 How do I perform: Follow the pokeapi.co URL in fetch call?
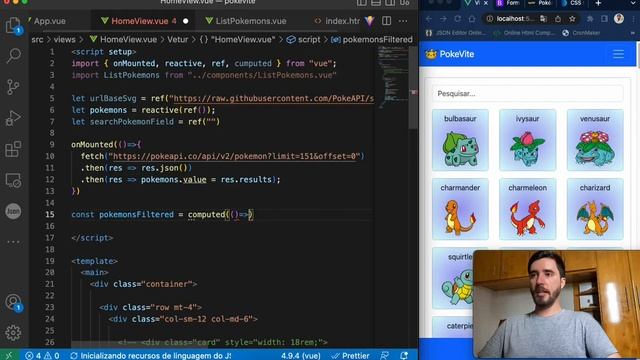coord(236,156)
